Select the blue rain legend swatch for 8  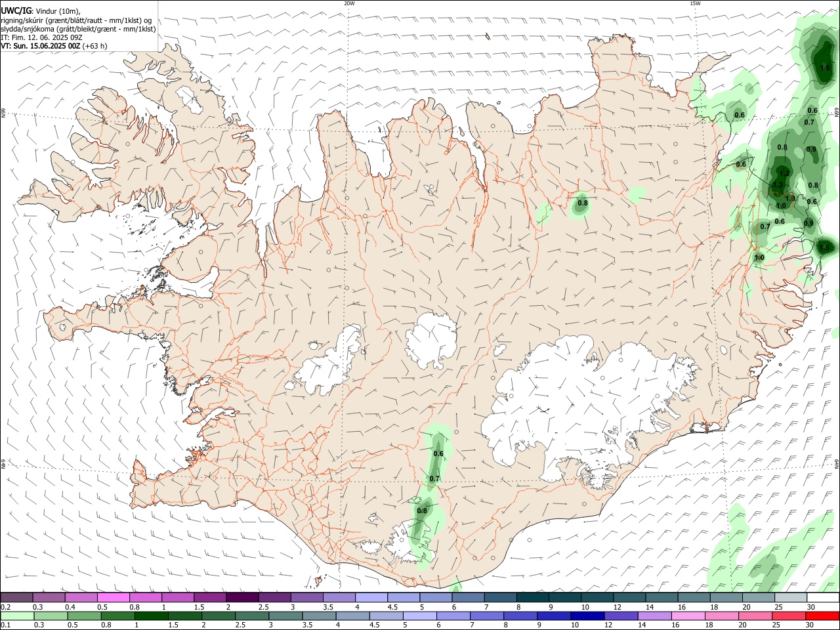point(520,616)
